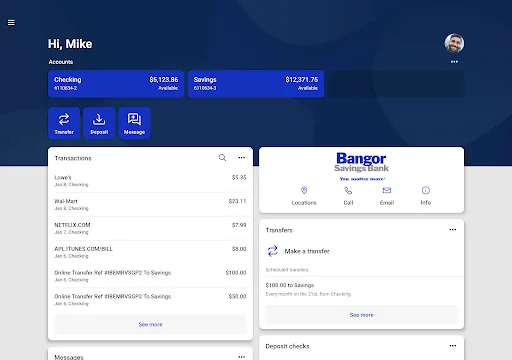Click the Transactions card title

click(x=73, y=158)
